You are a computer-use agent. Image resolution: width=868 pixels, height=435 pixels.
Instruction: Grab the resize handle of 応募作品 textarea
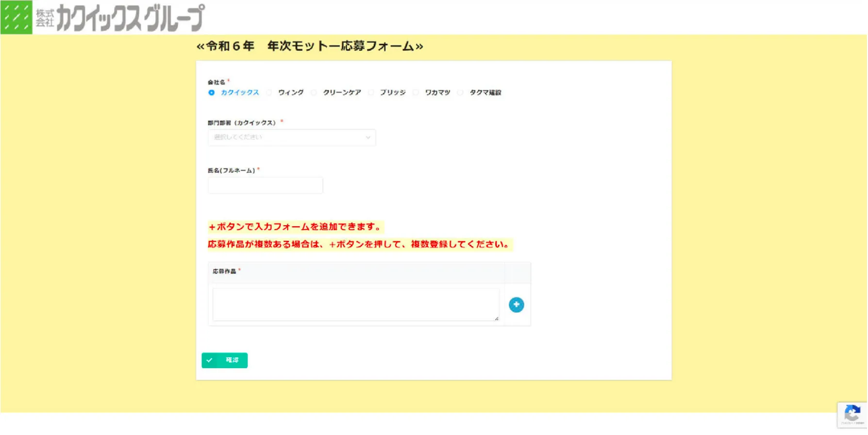pos(496,318)
